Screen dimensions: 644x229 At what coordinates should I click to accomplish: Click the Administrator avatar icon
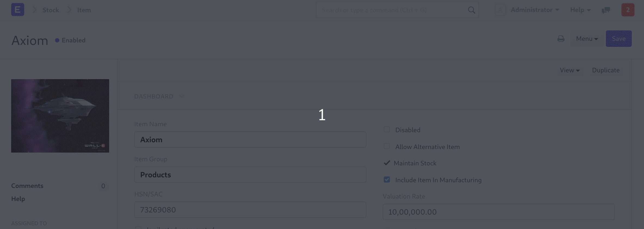click(500, 10)
